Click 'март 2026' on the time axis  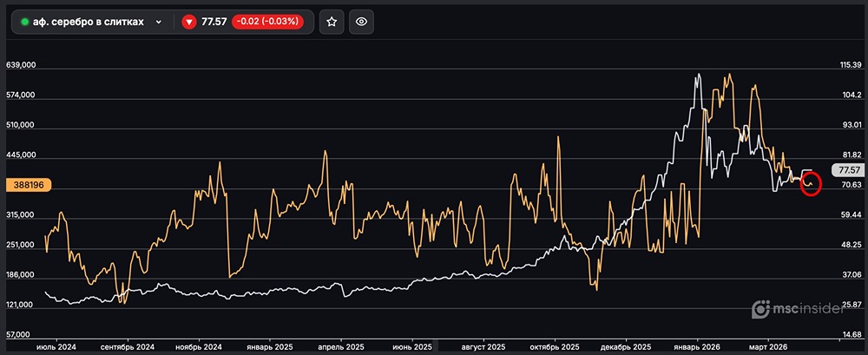(770, 346)
